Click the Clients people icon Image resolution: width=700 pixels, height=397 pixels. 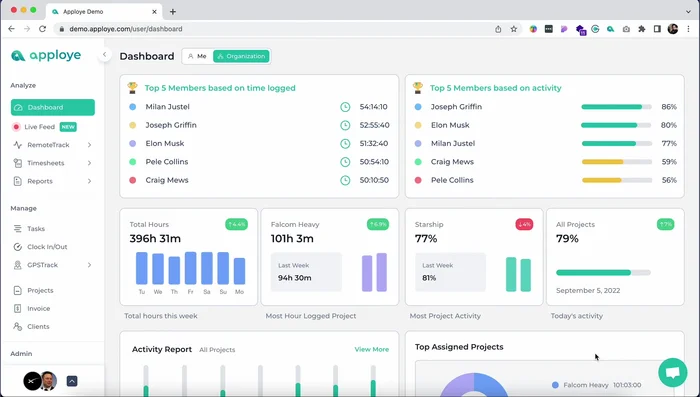point(17,326)
